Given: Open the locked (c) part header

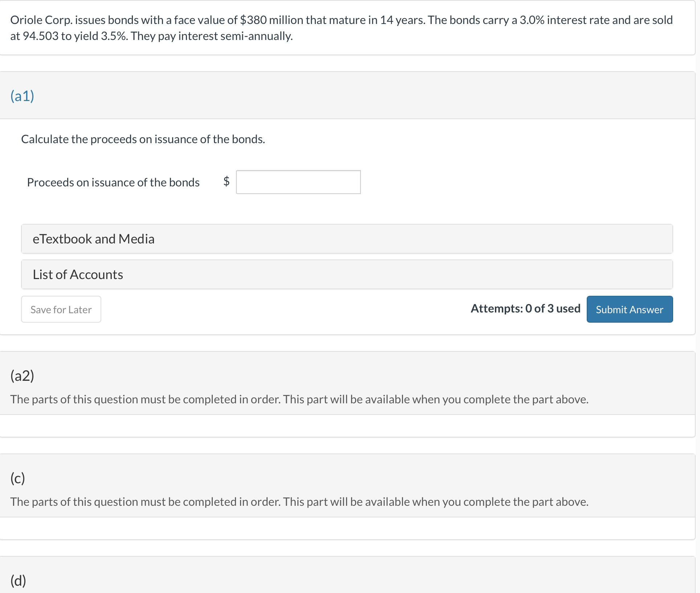Looking at the screenshot, I should (18, 478).
